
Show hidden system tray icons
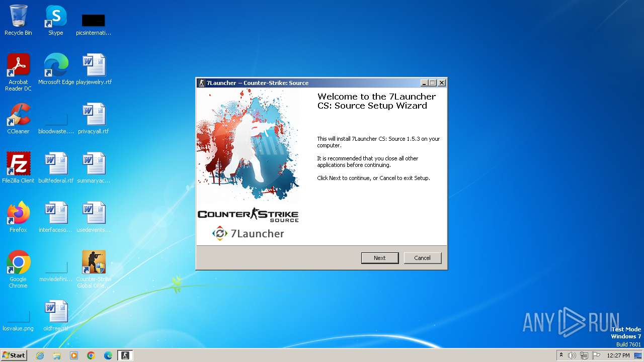[x=561, y=355]
